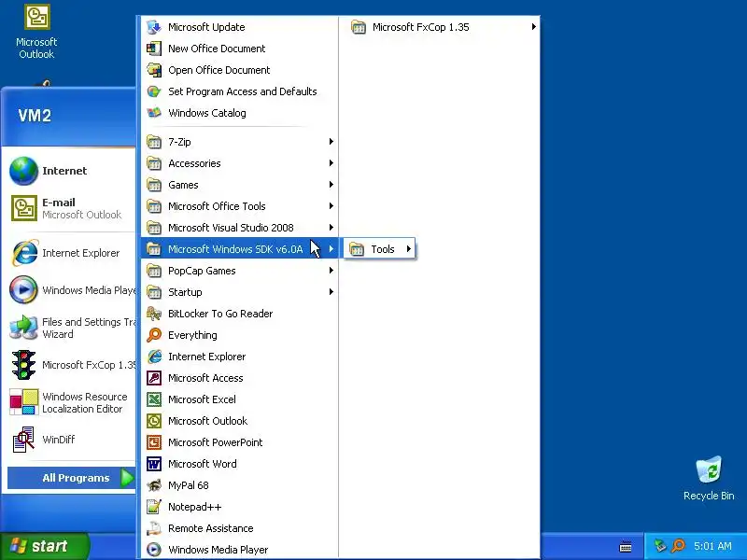This screenshot has height=560, width=747.
Task: Click Set Program Access and Defaults icon
Action: (154, 91)
